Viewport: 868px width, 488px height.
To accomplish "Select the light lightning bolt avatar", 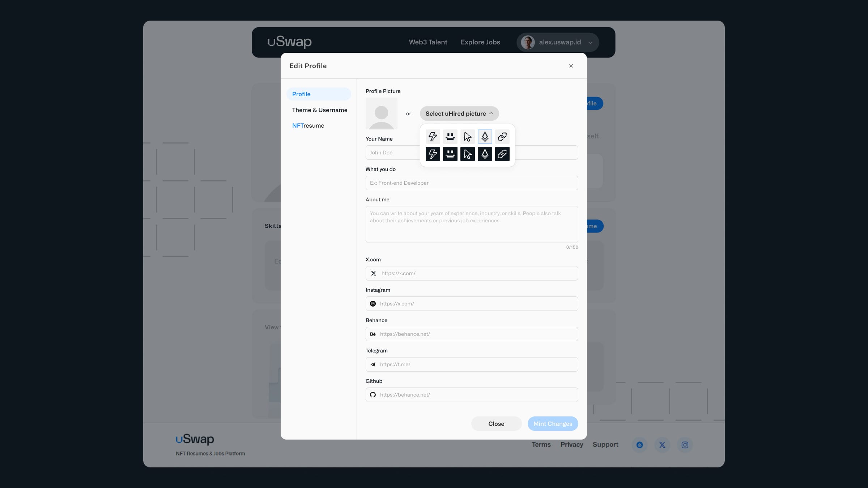I will click(x=433, y=137).
